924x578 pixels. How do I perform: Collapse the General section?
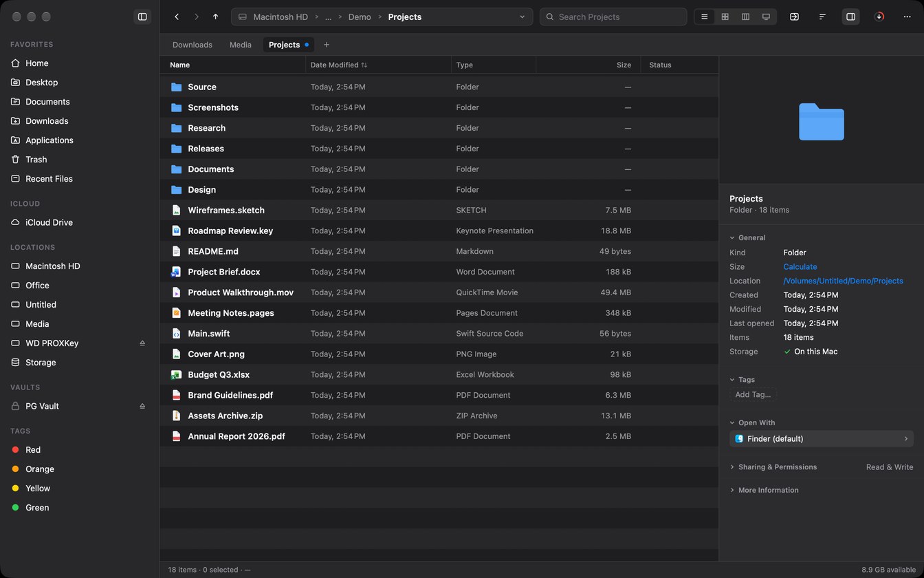point(732,237)
